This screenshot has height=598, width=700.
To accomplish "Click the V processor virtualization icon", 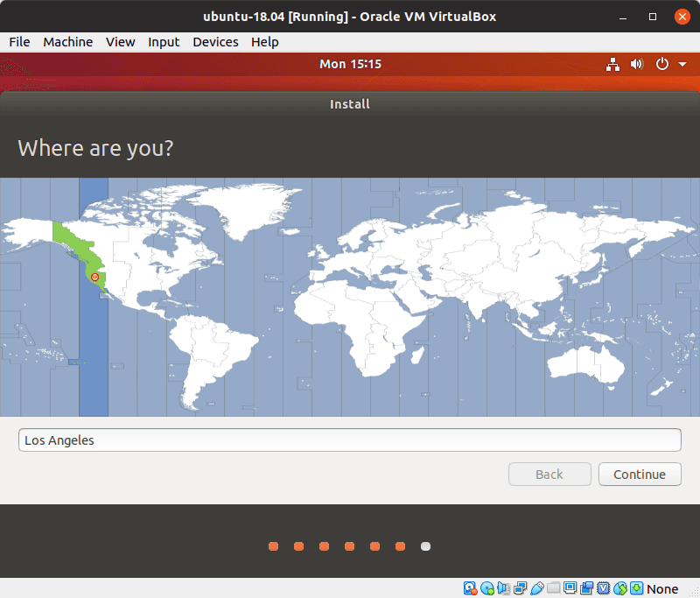I will tap(603, 588).
